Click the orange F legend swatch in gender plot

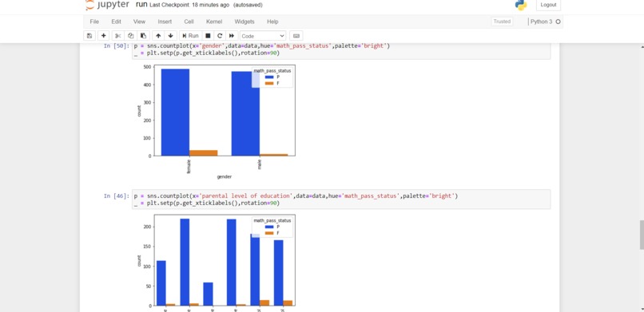(x=269, y=83)
